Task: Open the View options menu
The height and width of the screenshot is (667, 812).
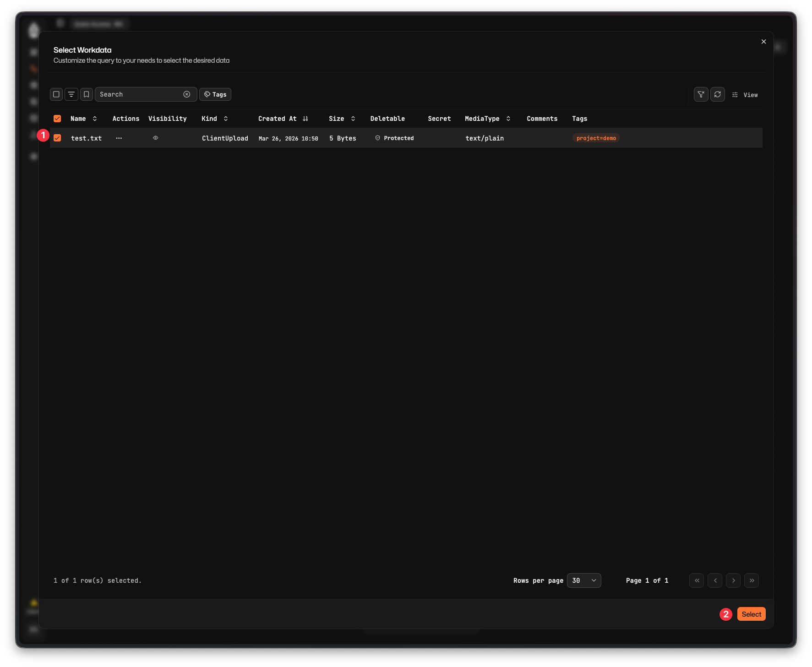Action: point(745,95)
